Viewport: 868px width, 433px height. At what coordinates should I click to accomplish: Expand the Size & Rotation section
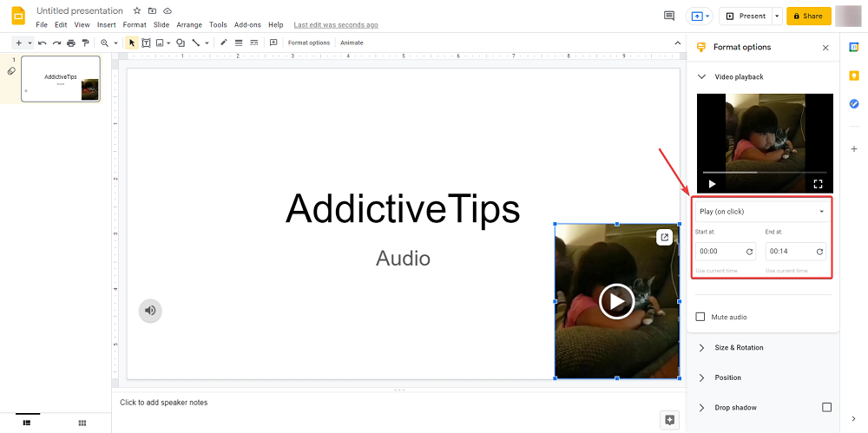[739, 347]
